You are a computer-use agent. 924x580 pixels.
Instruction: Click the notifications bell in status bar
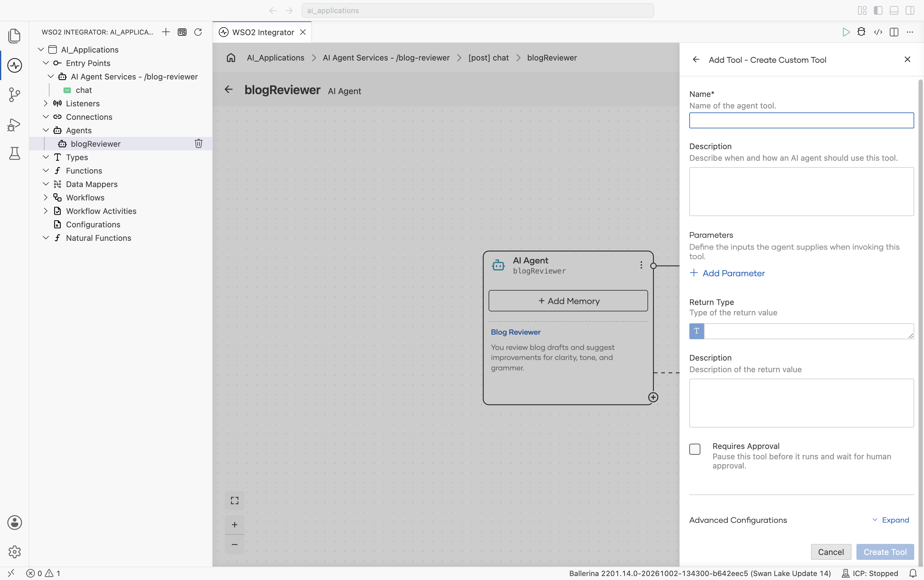point(913,573)
